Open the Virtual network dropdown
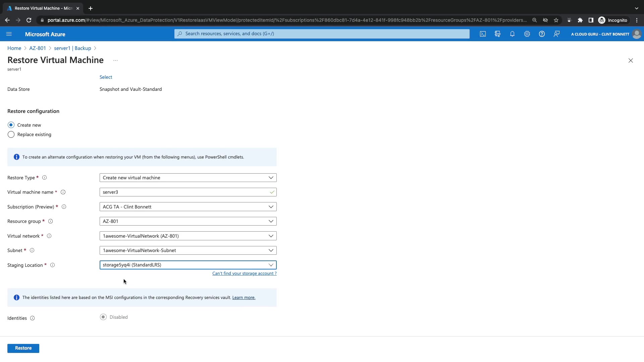Viewport: 644px width, 362px height. 188,236
